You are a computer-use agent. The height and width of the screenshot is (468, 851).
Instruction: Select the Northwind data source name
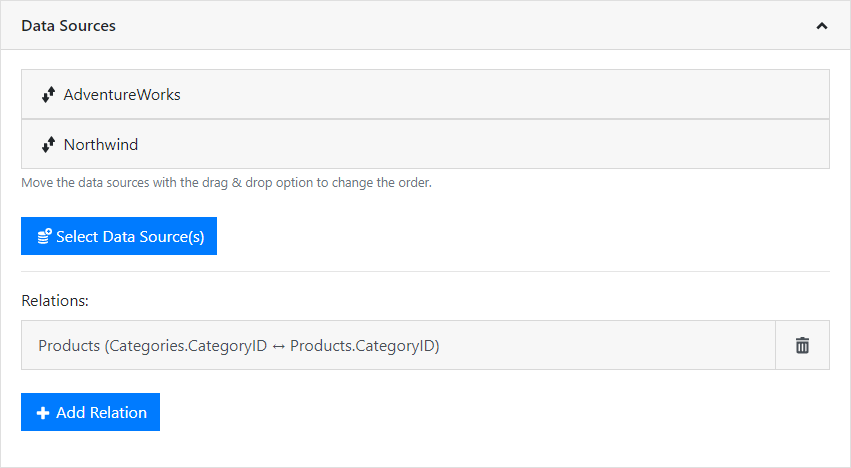pos(101,145)
